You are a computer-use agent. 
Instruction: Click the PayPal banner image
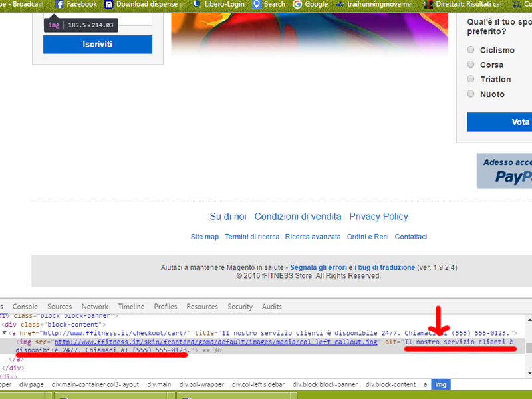point(505,171)
